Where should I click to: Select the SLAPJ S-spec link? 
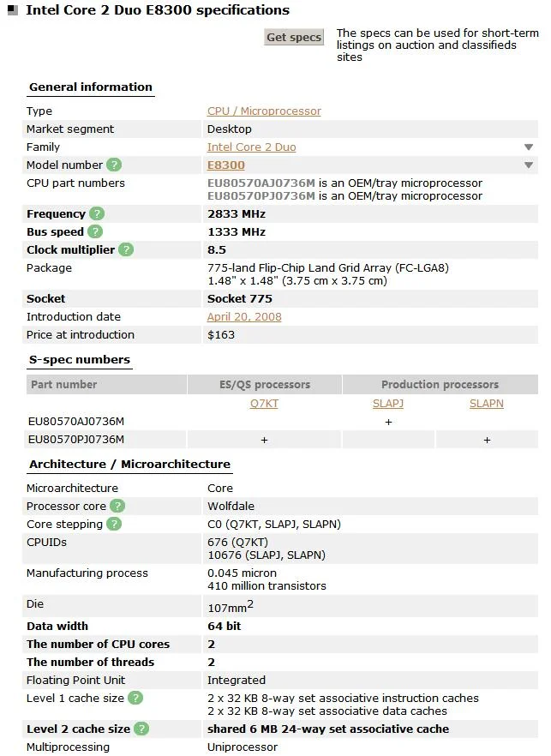coord(388,404)
